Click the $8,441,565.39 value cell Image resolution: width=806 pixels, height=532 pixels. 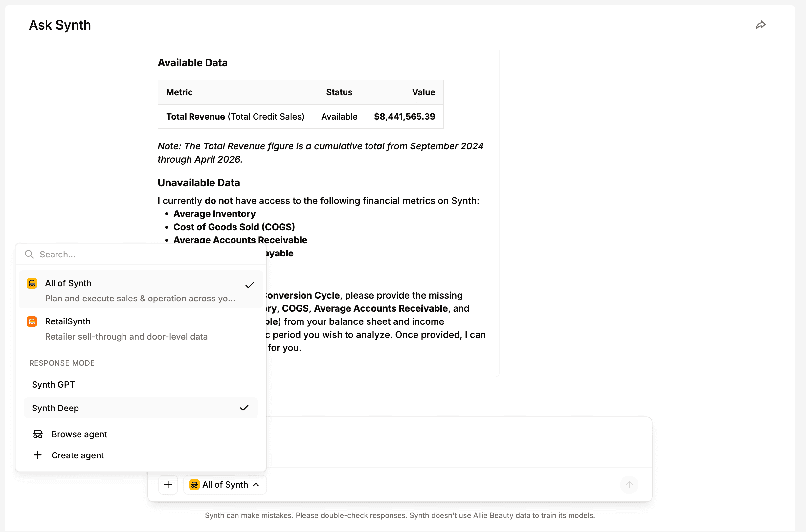tap(405, 117)
